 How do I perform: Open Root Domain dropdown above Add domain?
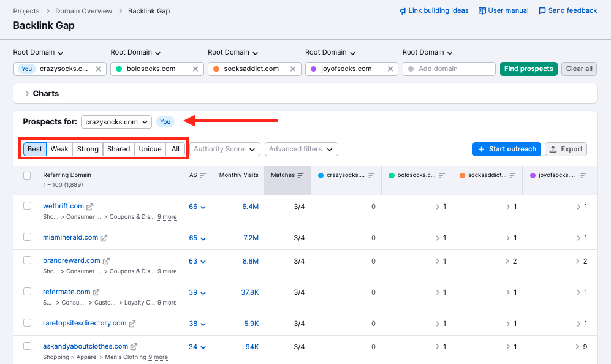click(x=428, y=53)
